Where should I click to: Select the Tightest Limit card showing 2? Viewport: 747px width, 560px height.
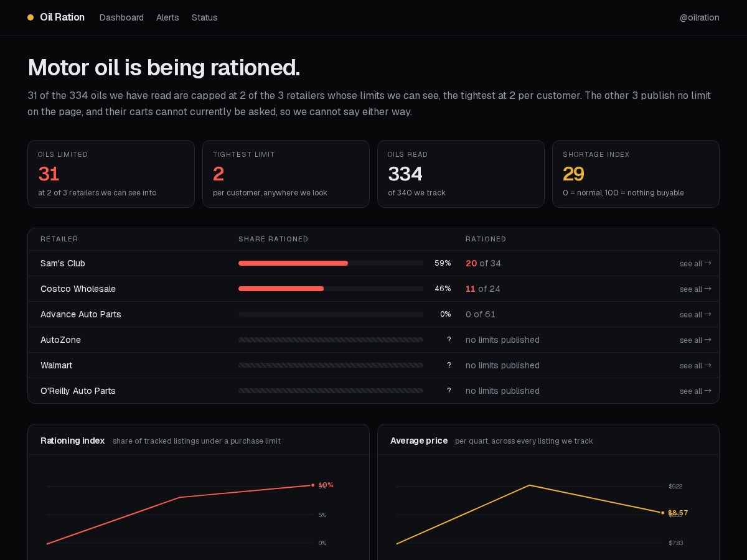286,174
